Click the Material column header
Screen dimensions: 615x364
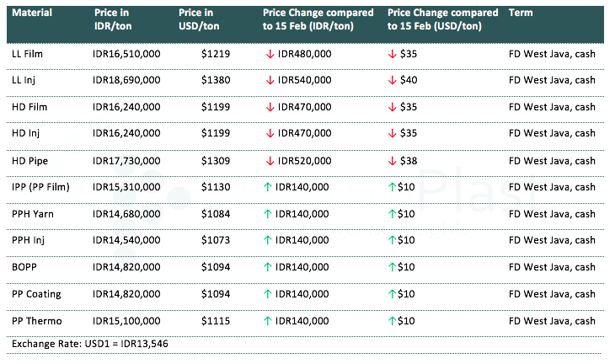click(32, 14)
